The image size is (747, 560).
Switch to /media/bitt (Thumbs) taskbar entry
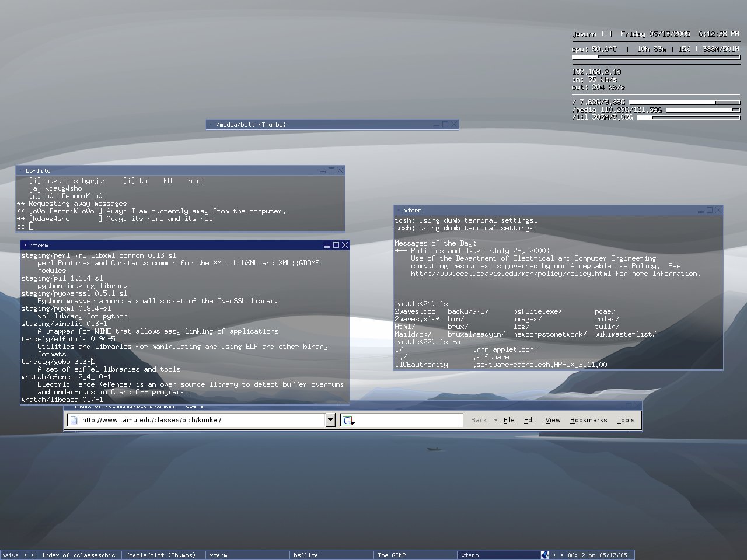pyautogui.click(x=163, y=555)
